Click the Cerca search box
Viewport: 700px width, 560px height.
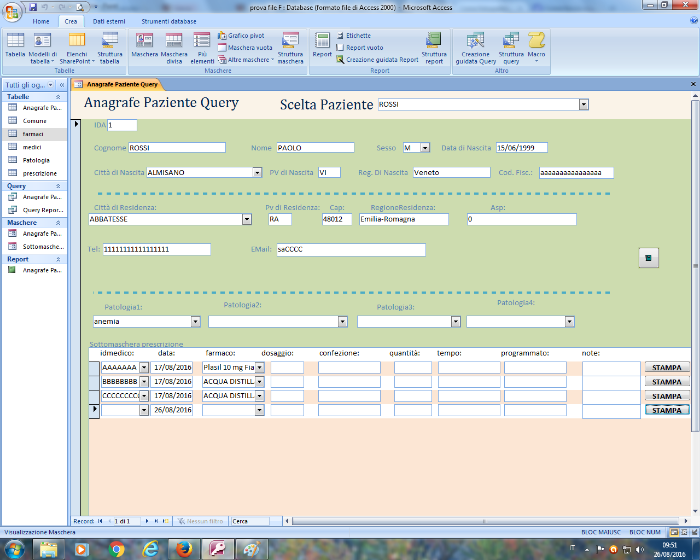(x=250, y=521)
